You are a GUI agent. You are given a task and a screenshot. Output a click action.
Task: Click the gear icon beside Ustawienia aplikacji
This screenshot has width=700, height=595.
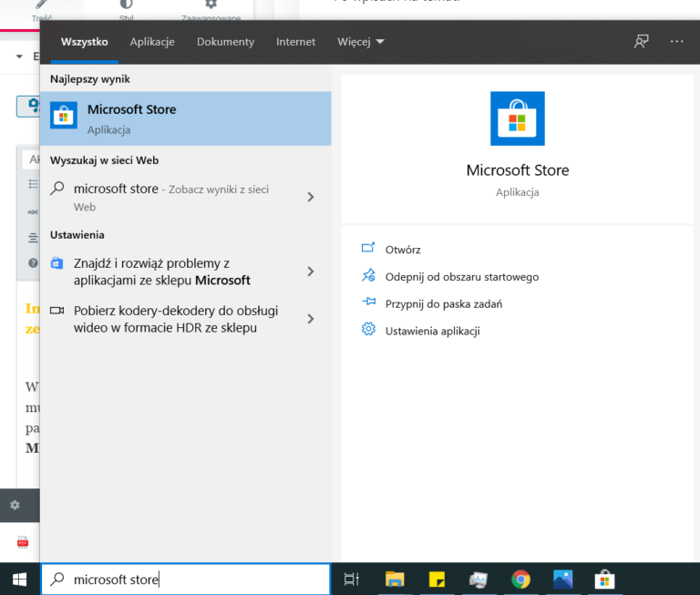click(x=368, y=329)
